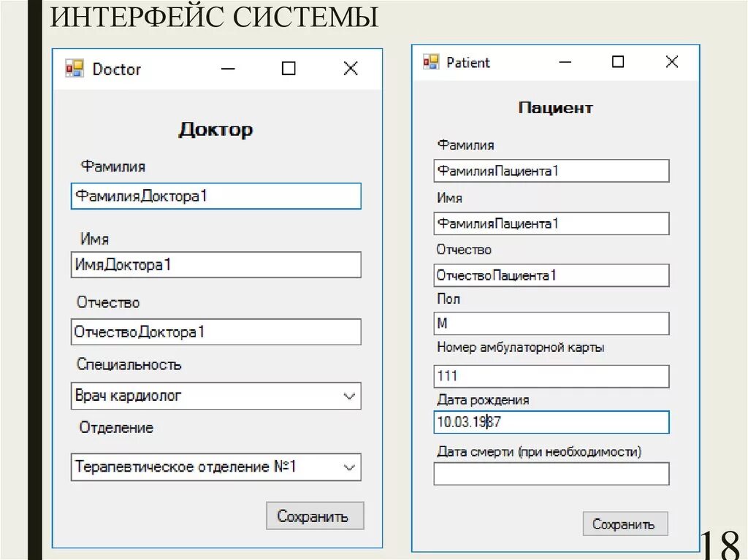Click the Patient window app icon
Viewport: 748px width, 560px height.
coord(431,62)
